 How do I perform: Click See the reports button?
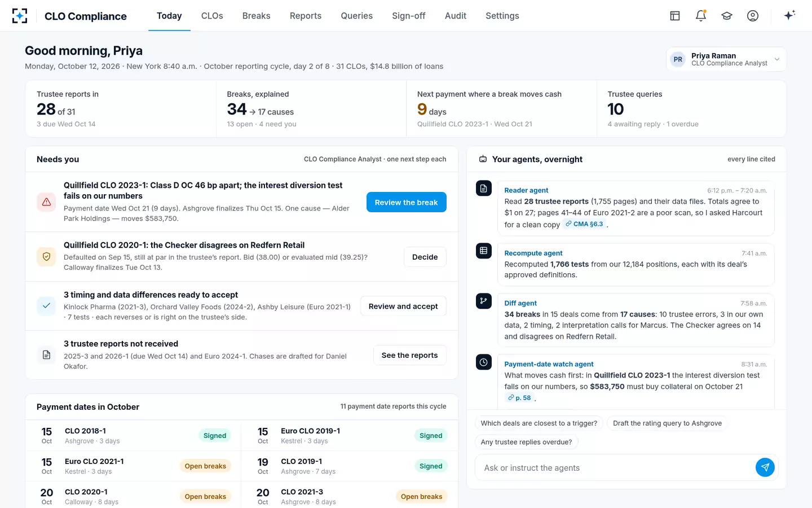point(410,355)
